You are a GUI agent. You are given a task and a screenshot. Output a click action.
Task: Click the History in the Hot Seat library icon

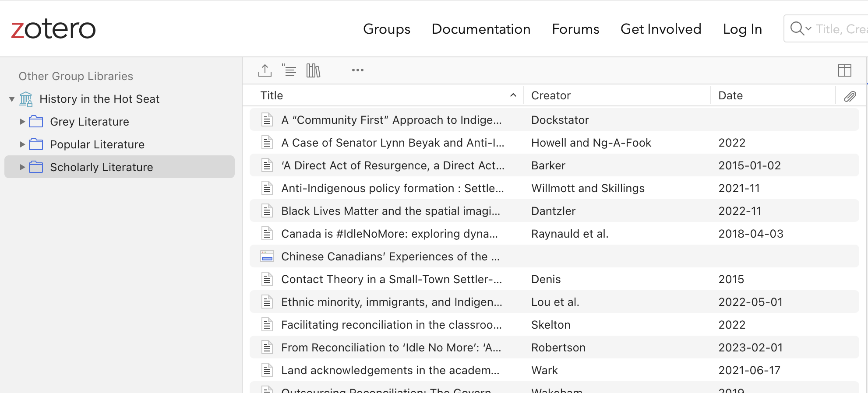click(x=26, y=99)
